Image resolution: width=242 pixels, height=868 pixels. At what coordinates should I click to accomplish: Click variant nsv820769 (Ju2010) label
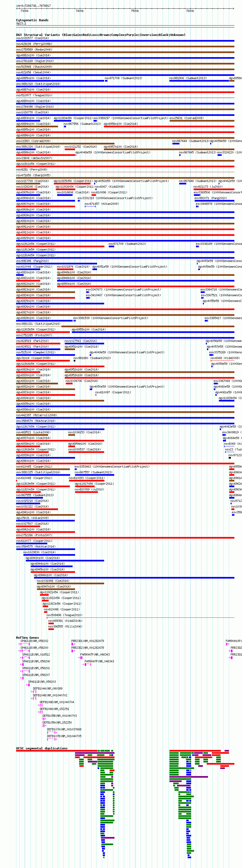[x=89, y=490]
